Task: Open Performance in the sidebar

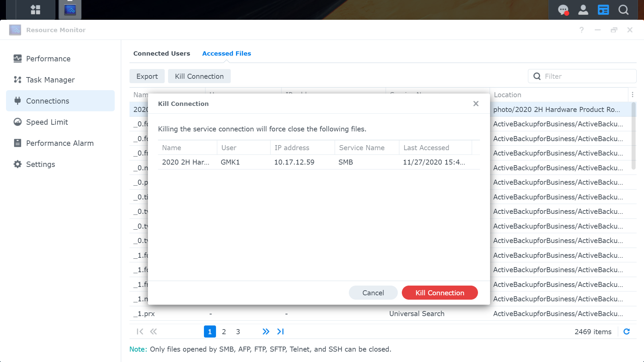Action: 48,59
